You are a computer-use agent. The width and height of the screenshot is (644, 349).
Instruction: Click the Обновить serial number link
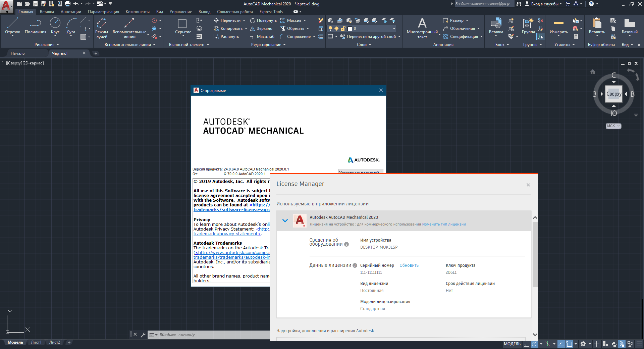[x=409, y=265]
